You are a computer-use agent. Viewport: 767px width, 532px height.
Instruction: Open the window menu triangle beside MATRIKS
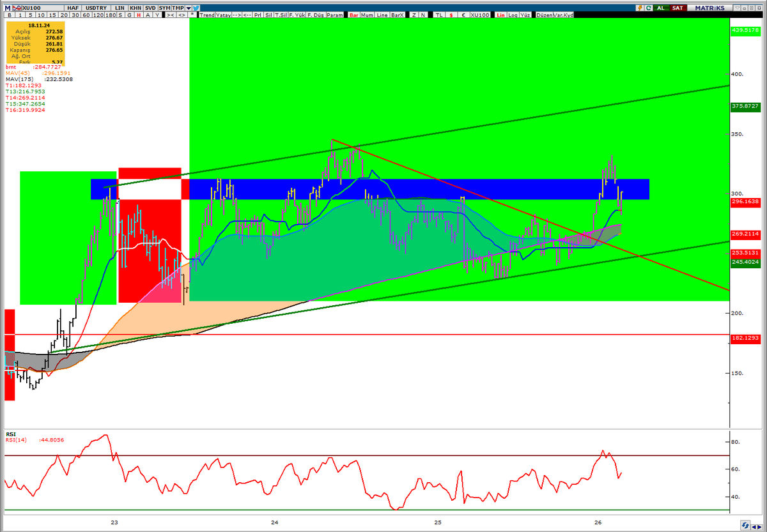click(x=737, y=8)
